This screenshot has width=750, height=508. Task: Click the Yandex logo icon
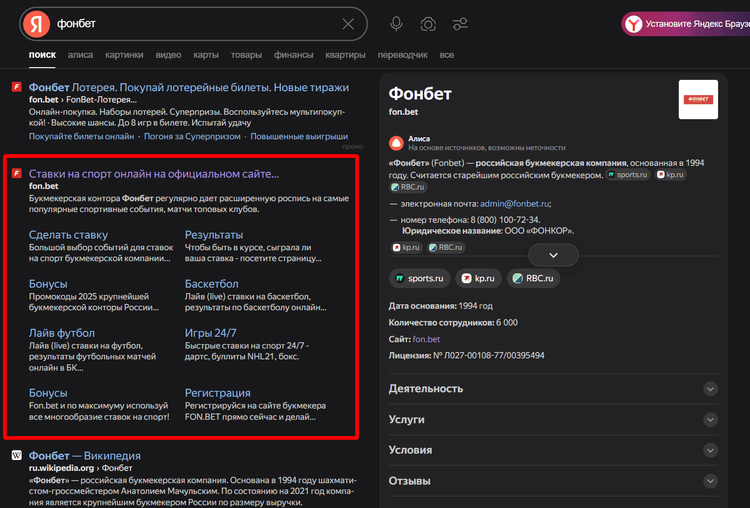36,24
